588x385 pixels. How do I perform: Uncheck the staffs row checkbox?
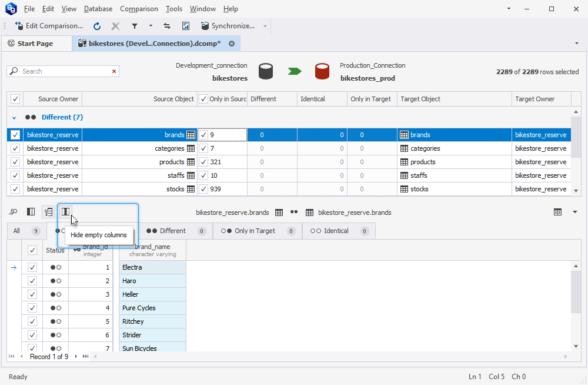click(15, 175)
